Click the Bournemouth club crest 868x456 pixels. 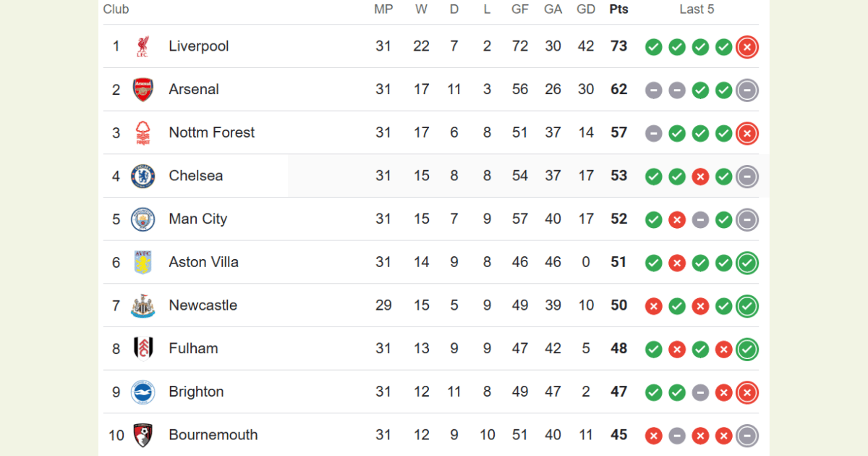(142, 435)
